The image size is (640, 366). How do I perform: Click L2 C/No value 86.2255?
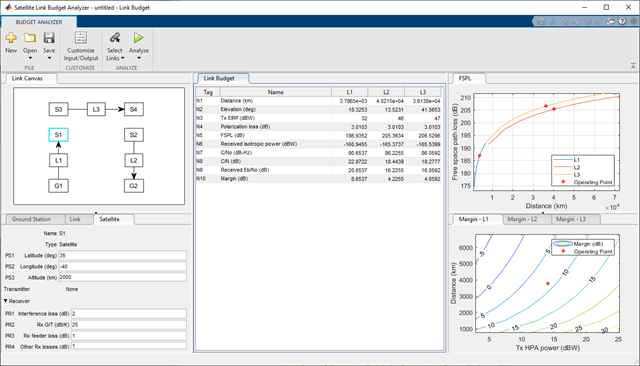(393, 153)
